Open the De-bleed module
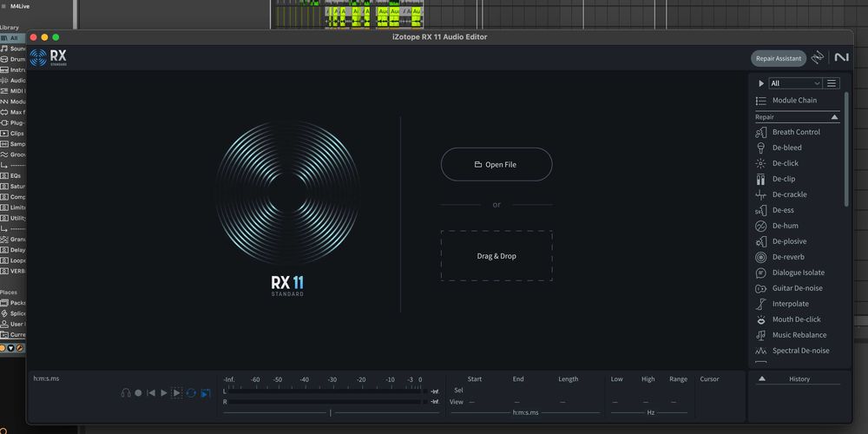 pos(786,148)
